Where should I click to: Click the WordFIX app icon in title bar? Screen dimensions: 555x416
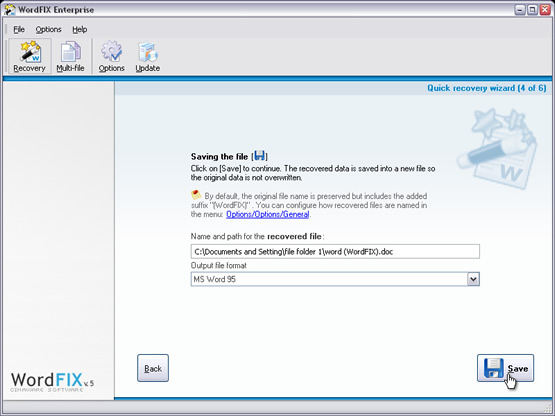pyautogui.click(x=10, y=10)
